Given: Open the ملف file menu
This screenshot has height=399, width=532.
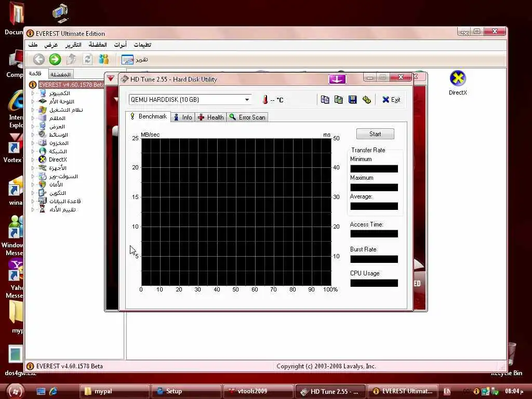Looking at the screenshot, I should pyautogui.click(x=33, y=45).
